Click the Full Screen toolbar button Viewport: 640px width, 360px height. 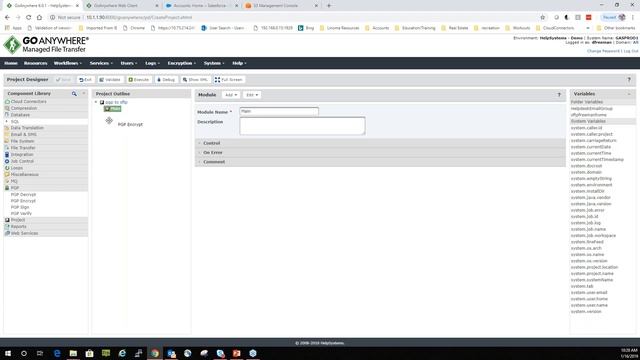pyautogui.click(x=229, y=80)
